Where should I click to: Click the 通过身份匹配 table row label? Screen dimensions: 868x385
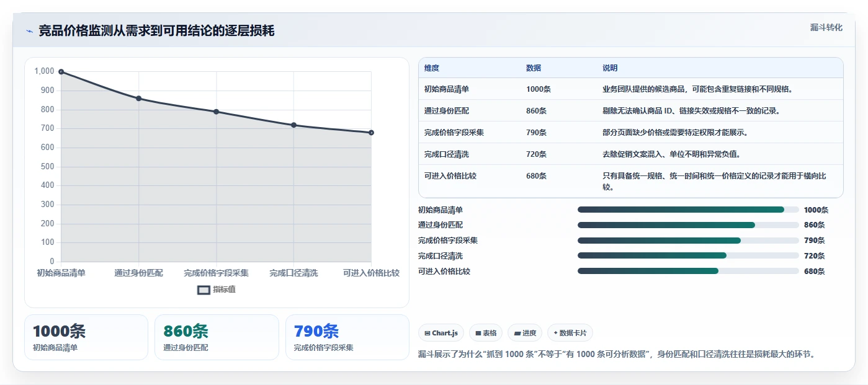click(447, 111)
